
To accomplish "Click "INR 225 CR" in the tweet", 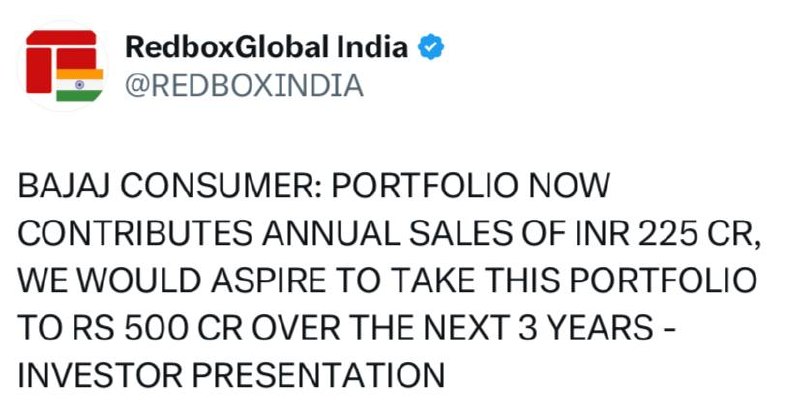I will 642,234.
